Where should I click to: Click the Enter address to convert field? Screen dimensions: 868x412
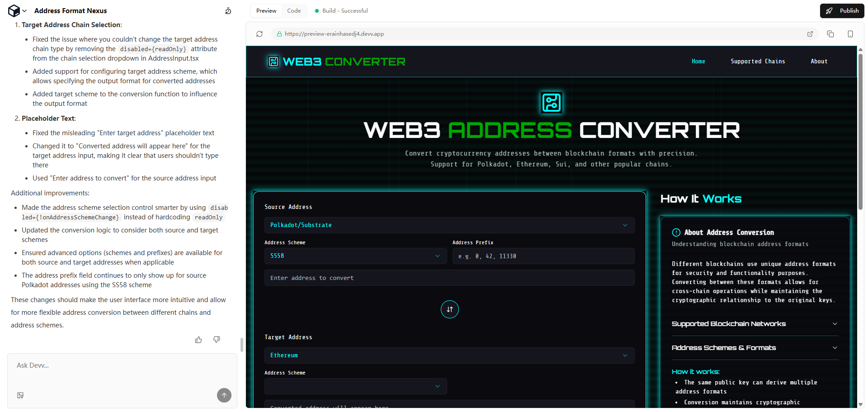[x=449, y=278]
